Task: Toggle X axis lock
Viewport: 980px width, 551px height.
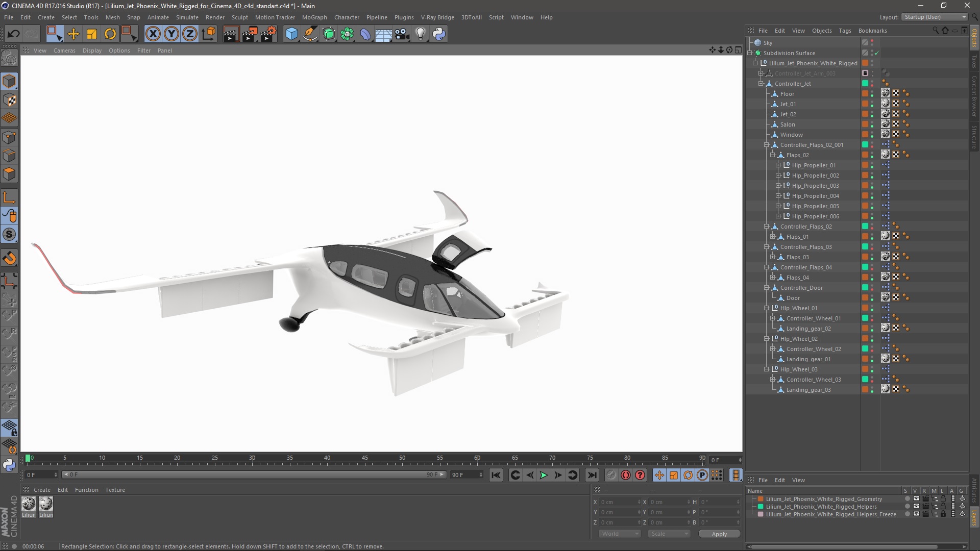Action: tap(153, 34)
